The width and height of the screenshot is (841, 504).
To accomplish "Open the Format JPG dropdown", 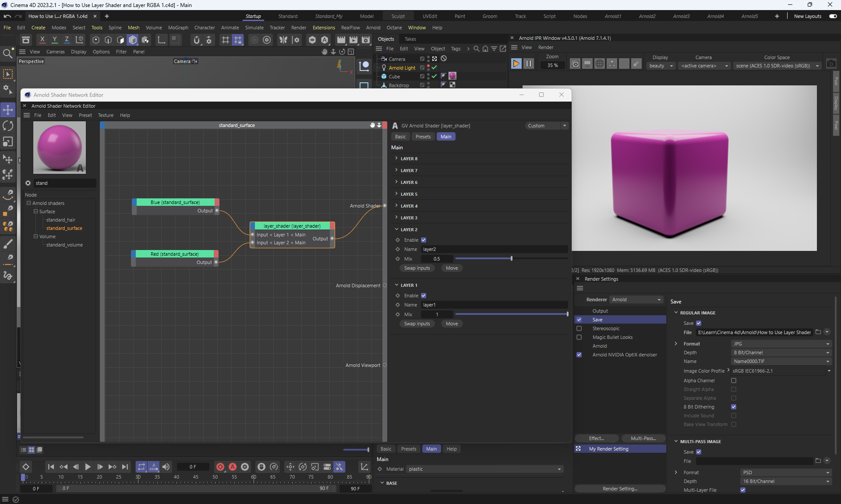I will (781, 344).
